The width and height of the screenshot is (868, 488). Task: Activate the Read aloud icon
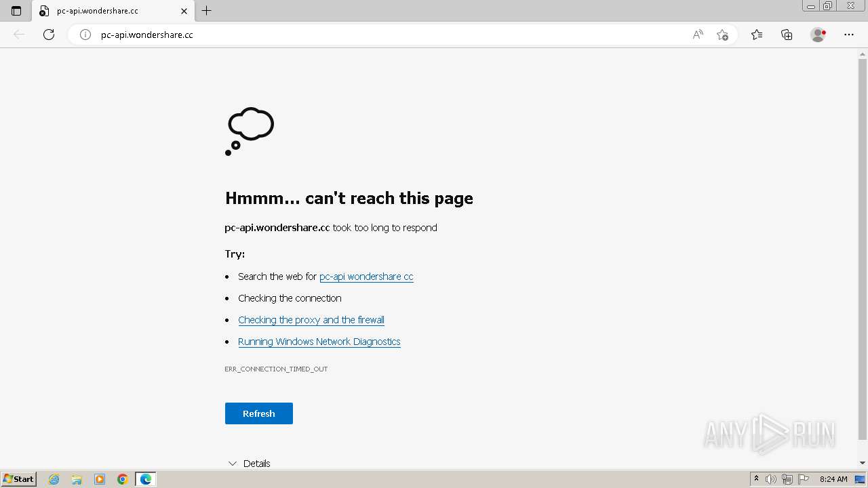698,35
